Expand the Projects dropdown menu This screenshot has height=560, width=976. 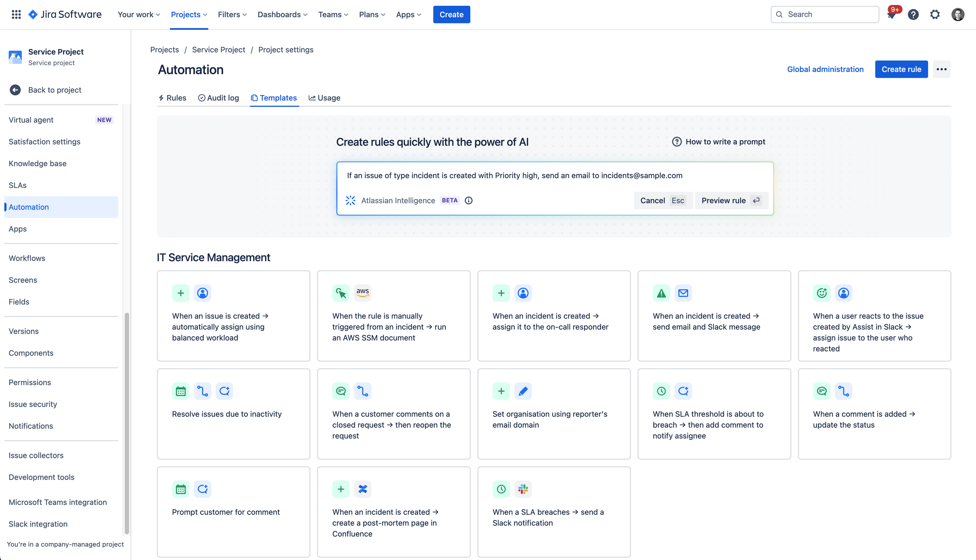coord(189,15)
